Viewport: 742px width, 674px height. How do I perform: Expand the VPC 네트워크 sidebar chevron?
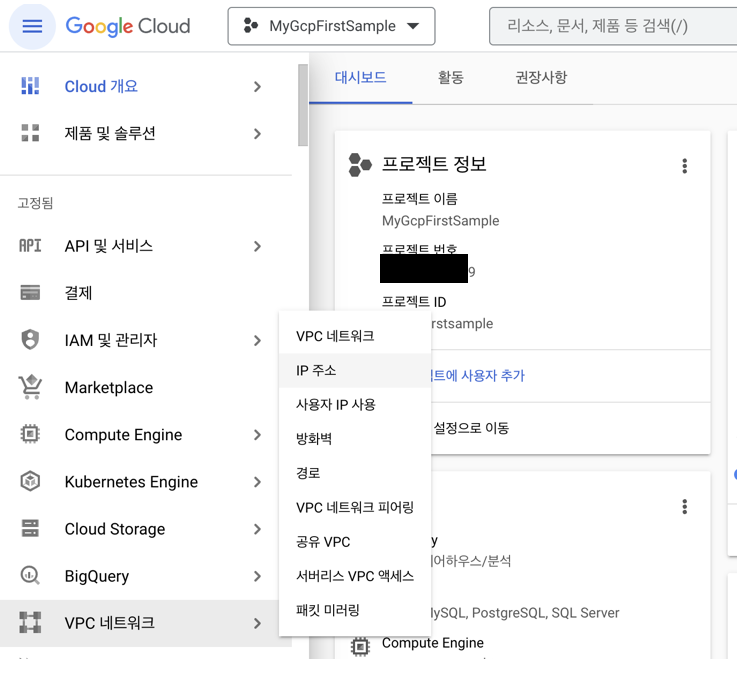coord(257,623)
